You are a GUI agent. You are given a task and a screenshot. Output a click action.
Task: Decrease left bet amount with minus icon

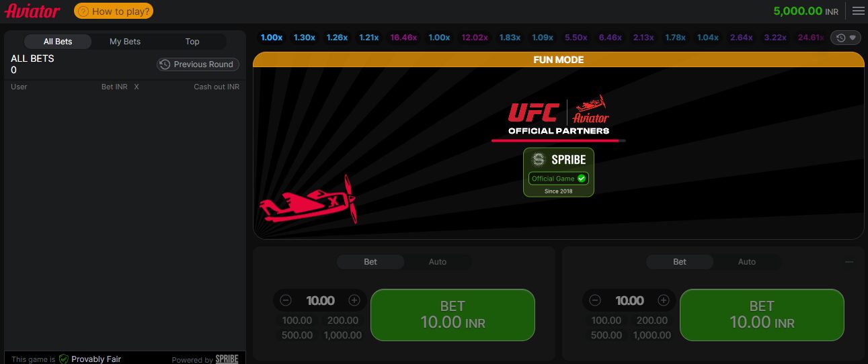pyautogui.click(x=286, y=300)
